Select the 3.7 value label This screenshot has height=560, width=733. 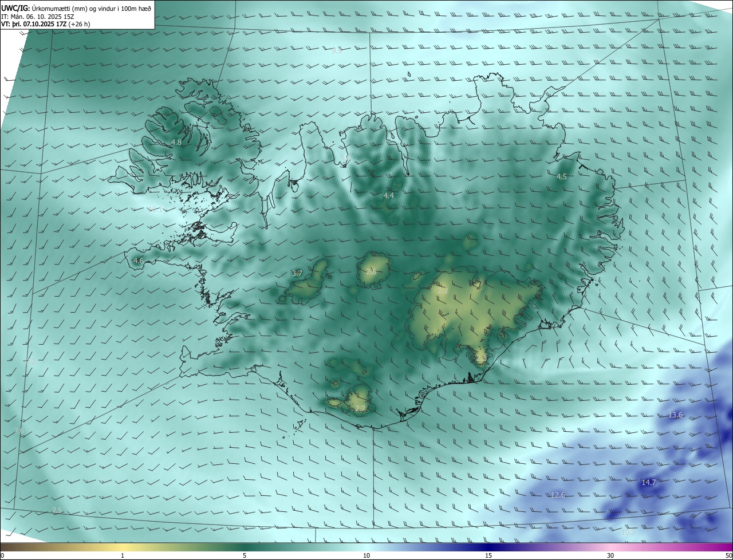(297, 274)
